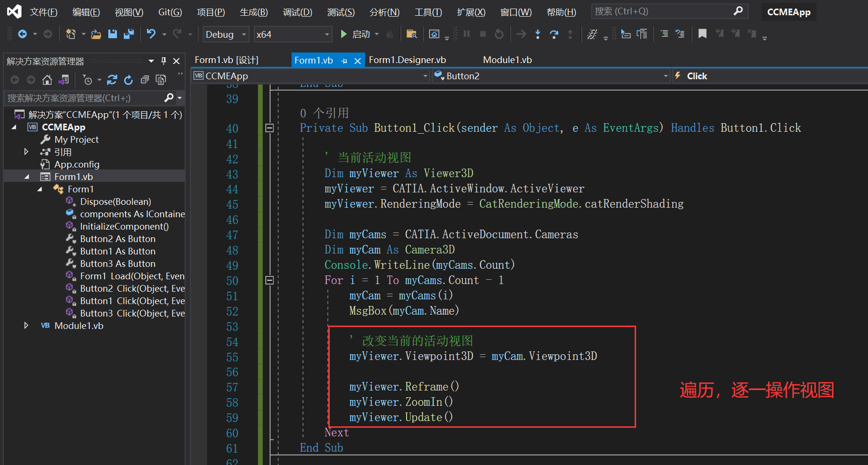The image size is (868, 465).
Task: Click Solution Explorer Home icon
Action: point(47,80)
